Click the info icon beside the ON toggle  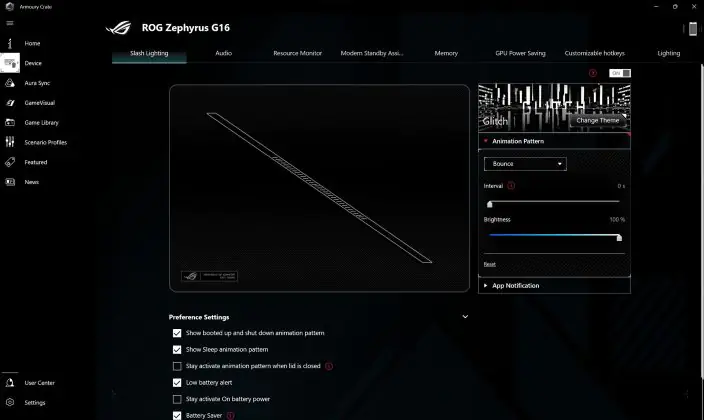click(x=593, y=73)
